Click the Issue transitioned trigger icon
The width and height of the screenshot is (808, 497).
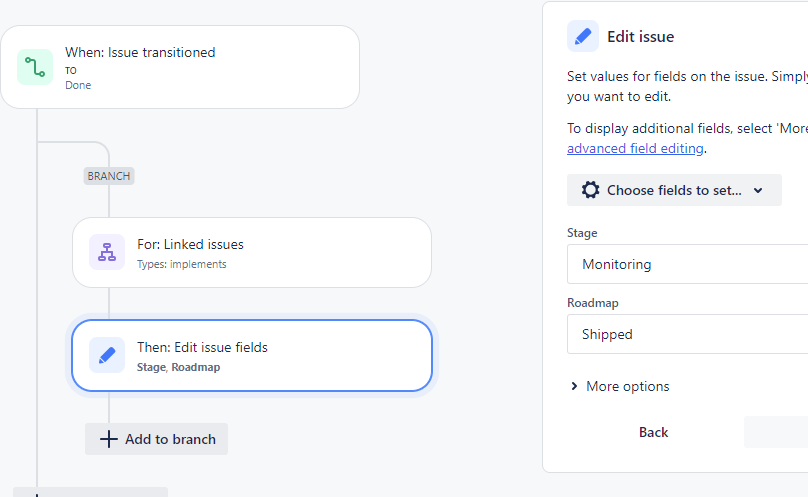(x=35, y=67)
